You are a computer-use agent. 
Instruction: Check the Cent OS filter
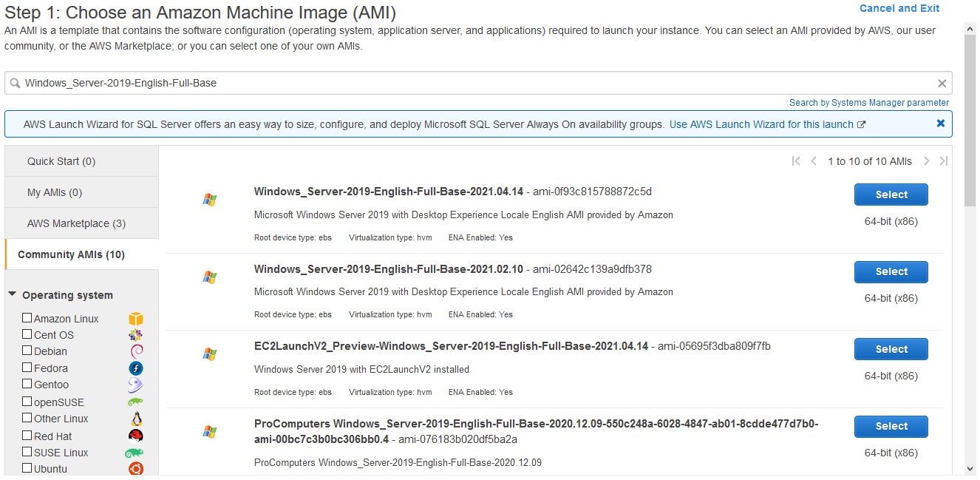[x=27, y=334]
